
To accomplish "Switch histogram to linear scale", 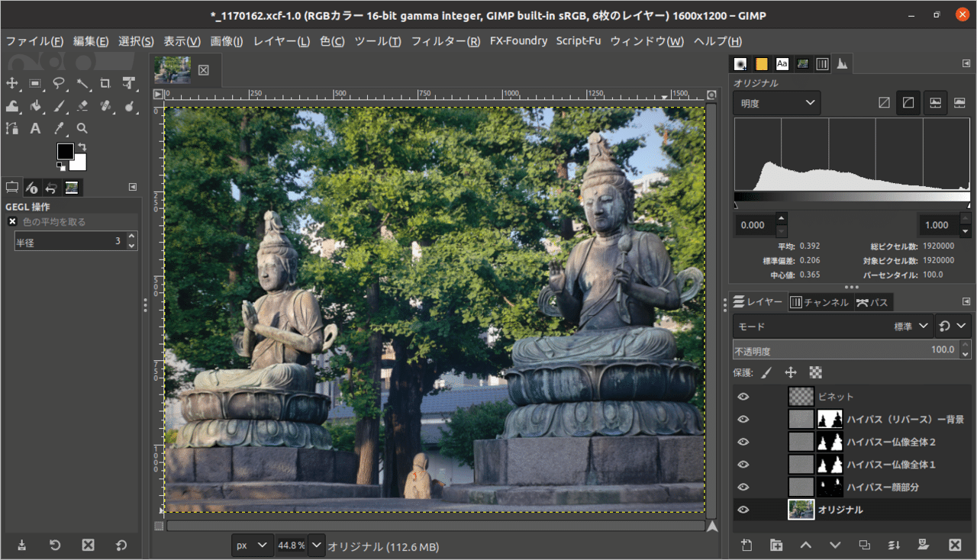I will point(884,102).
